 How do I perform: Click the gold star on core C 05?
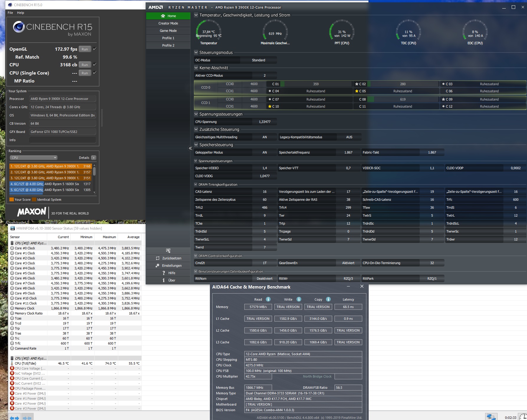point(357,91)
